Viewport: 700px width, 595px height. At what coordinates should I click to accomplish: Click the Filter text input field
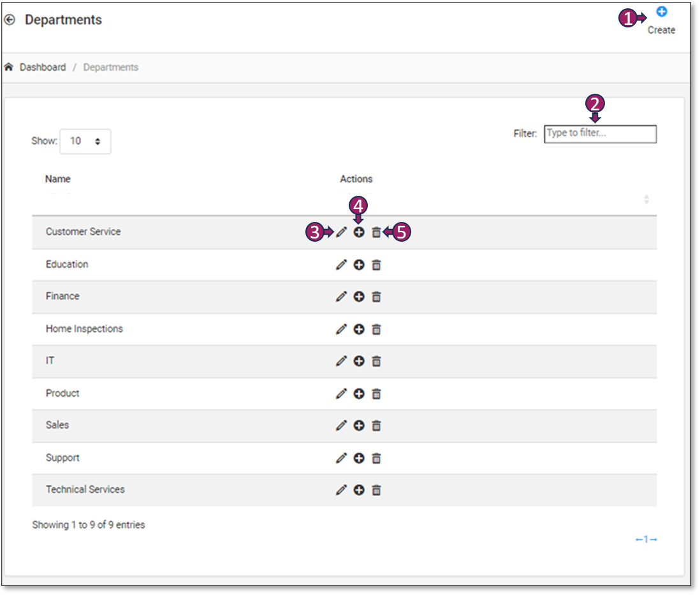[600, 134]
